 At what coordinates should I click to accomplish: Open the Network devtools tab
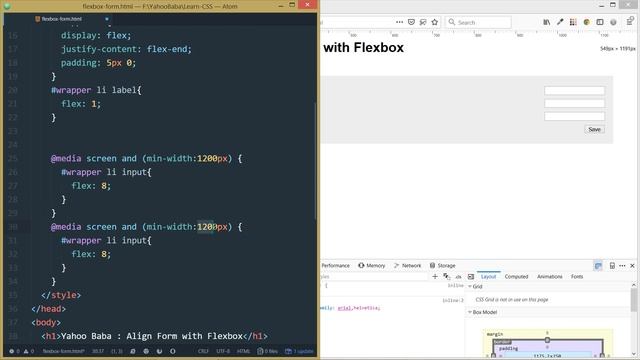pyautogui.click(x=407, y=265)
